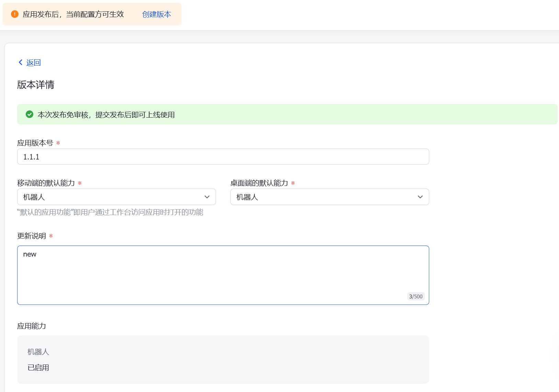Click the back chevron arrow icon

point(21,62)
